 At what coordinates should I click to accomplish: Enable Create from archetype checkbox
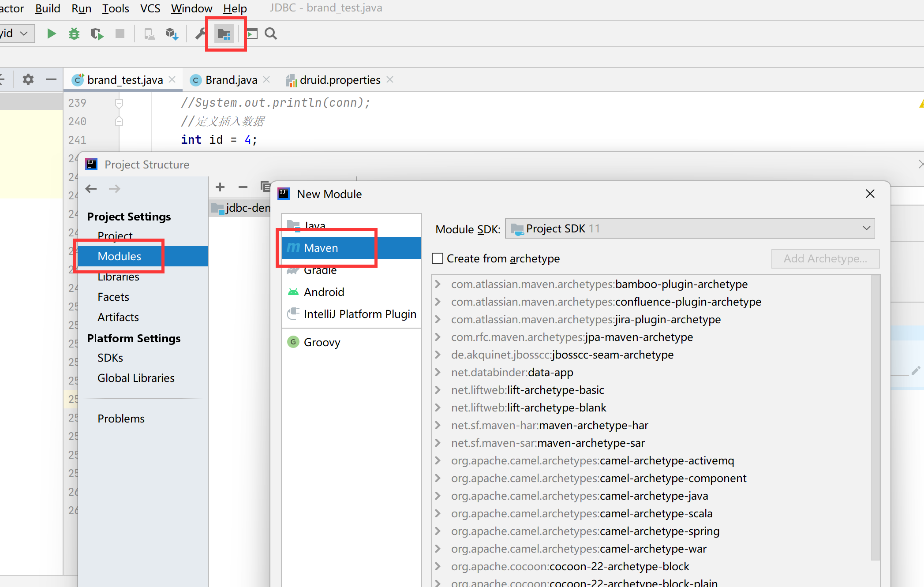pos(438,258)
